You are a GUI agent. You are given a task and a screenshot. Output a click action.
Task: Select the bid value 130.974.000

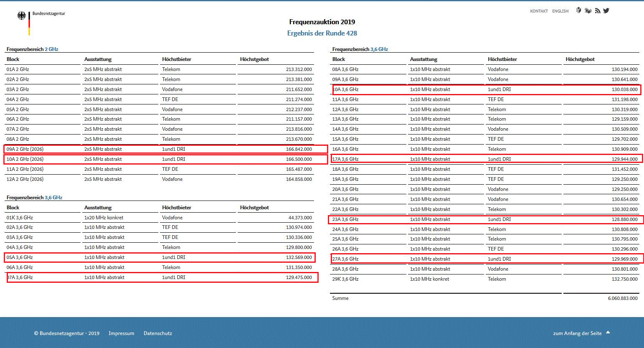299,227
